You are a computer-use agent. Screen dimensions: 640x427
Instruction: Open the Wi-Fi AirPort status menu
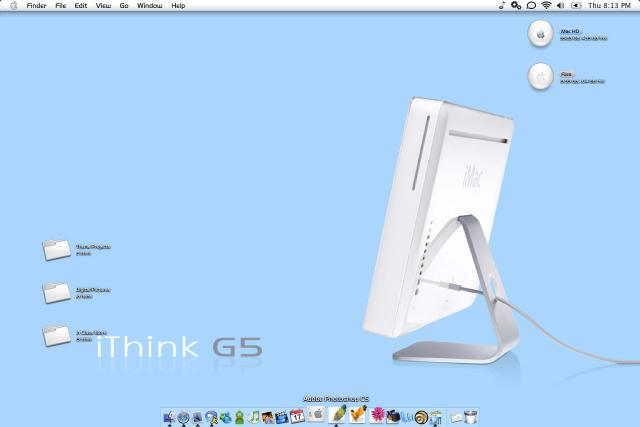click(546, 5)
